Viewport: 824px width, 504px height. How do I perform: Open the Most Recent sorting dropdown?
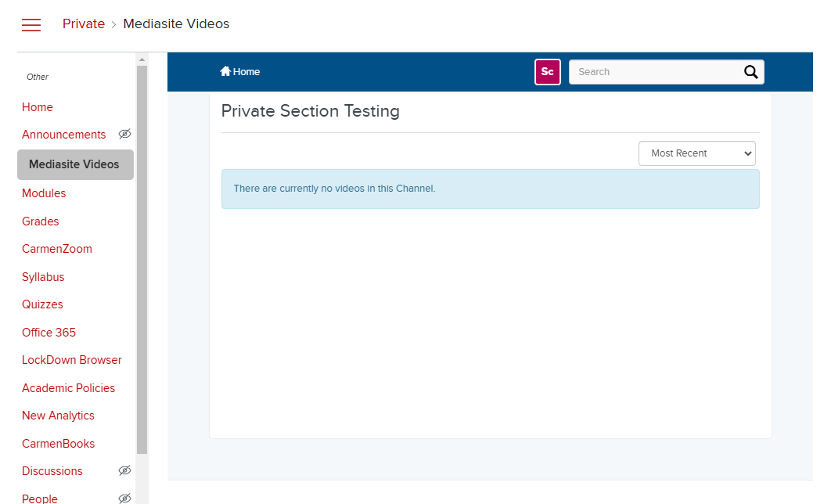coord(696,153)
